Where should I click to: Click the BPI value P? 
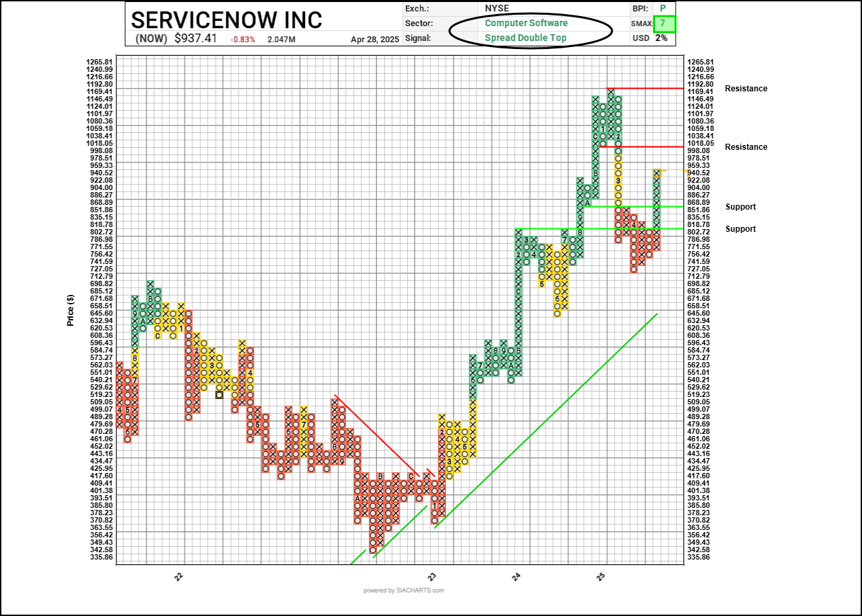663,9
